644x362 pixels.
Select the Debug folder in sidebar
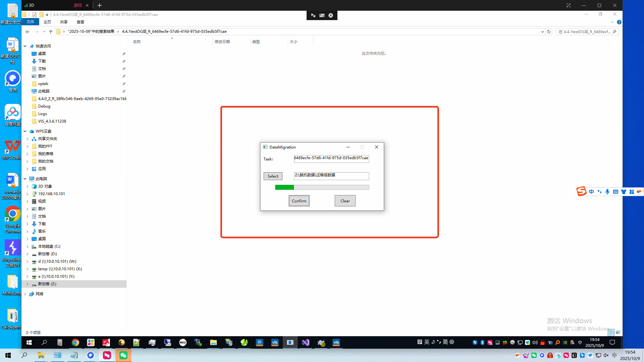[44, 106]
